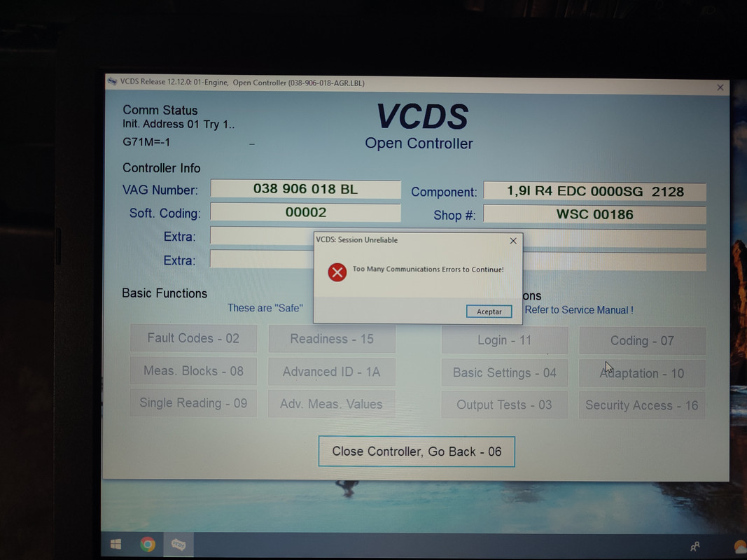This screenshot has width=747, height=560.
Task: Open Readiness - 15
Action: 332,339
